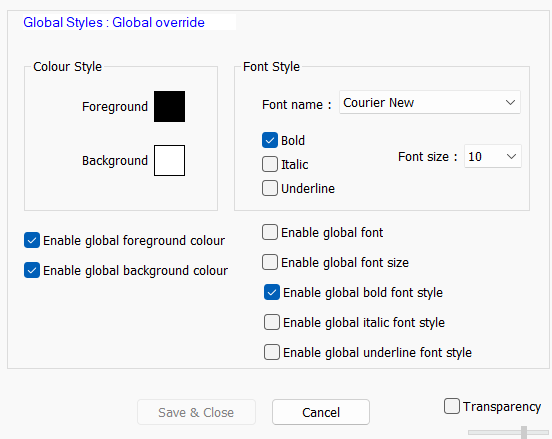Click the Font Style group title
552x439 pixels.
coord(271,67)
